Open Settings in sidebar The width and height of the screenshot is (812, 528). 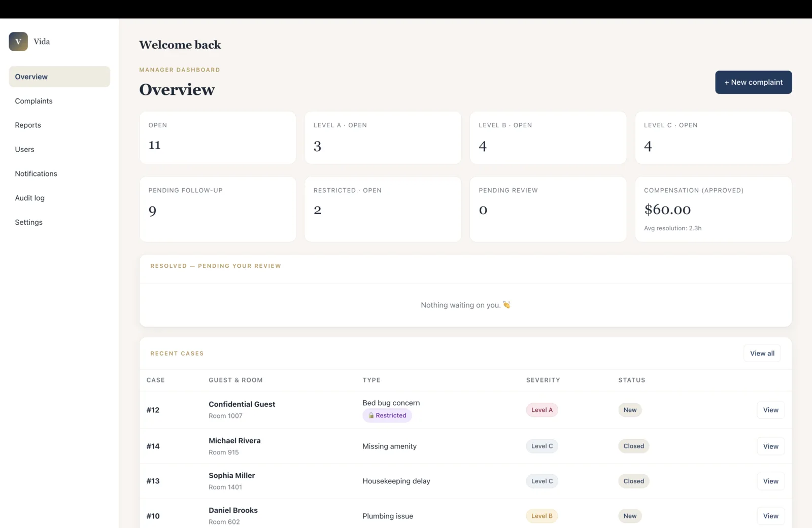pyautogui.click(x=59, y=222)
